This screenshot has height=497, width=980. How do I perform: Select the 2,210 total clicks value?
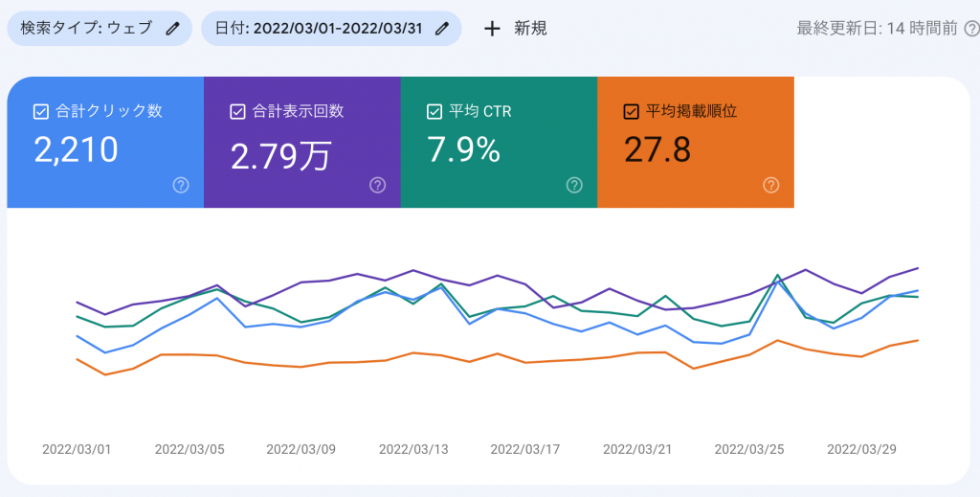[x=77, y=150]
